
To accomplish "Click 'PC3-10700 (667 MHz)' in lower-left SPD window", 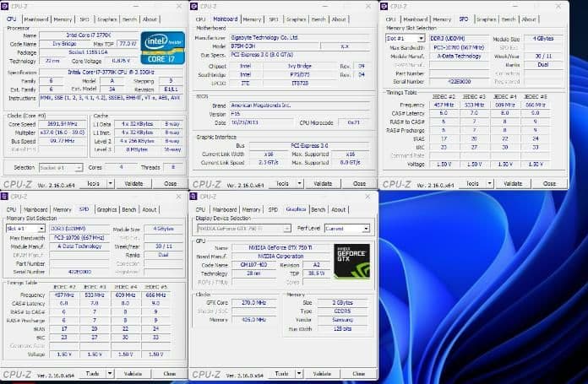I will coord(79,237).
